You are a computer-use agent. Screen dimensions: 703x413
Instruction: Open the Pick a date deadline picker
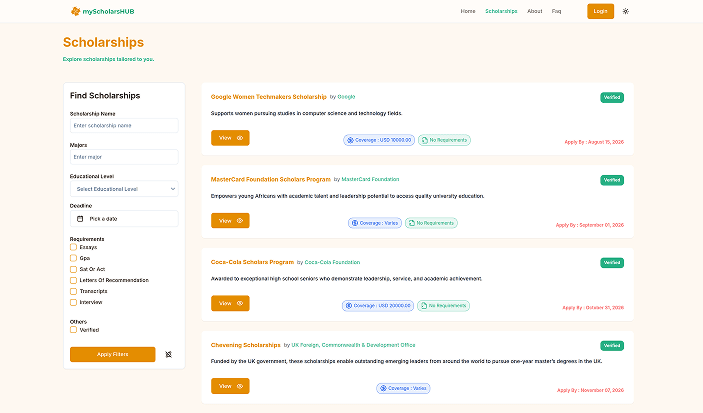pyautogui.click(x=124, y=218)
